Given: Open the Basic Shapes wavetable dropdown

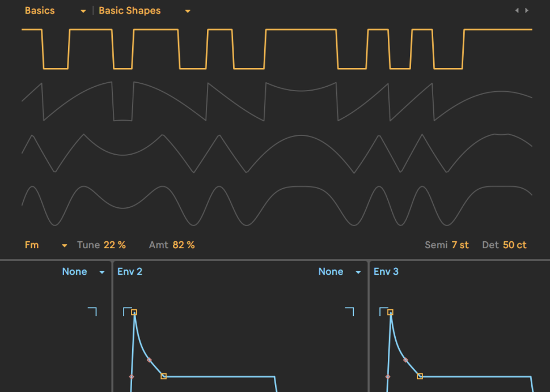Looking at the screenshot, I should (145, 11).
